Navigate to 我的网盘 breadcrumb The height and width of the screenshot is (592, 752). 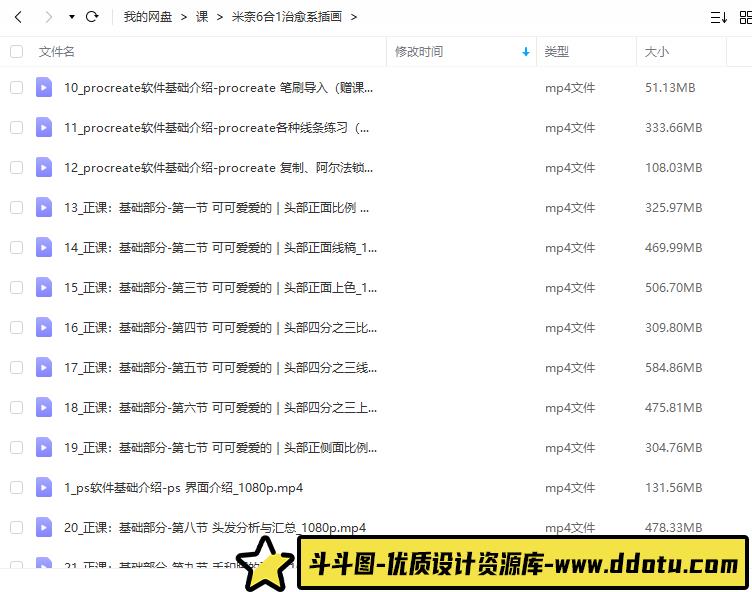pos(147,17)
